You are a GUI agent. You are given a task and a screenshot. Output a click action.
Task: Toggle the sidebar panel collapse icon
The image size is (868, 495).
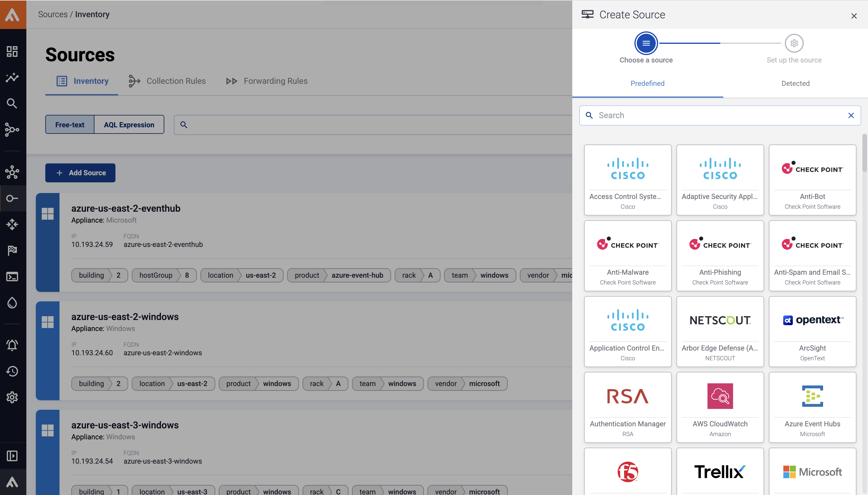pyautogui.click(x=12, y=456)
